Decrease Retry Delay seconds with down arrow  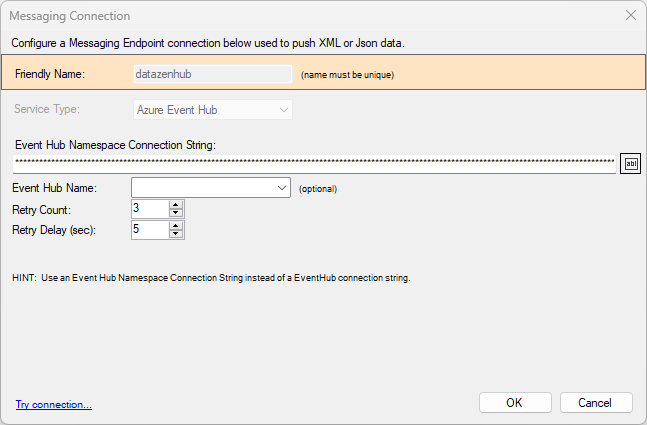176,234
